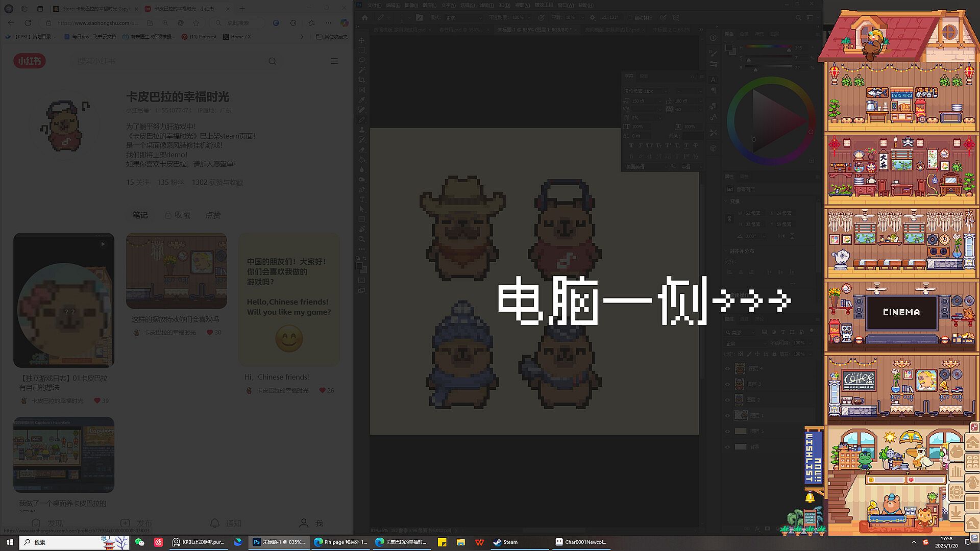This screenshot has height=551, width=980.
Task: Hide layer 图层 4 using its eye icon
Action: (728, 368)
